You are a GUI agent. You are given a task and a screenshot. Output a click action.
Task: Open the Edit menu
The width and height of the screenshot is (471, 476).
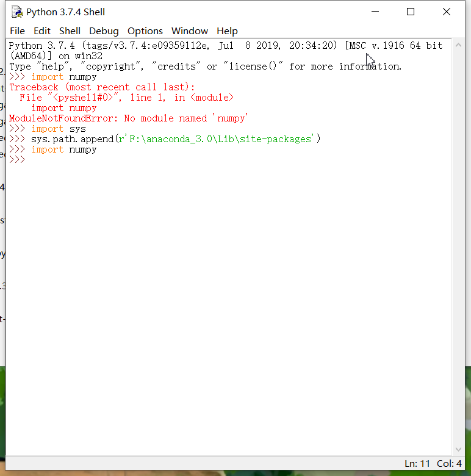click(x=42, y=31)
